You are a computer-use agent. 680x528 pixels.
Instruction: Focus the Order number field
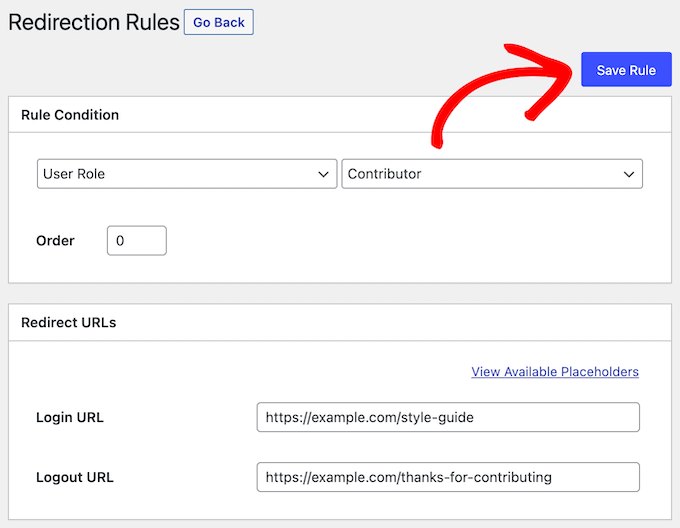click(x=137, y=241)
